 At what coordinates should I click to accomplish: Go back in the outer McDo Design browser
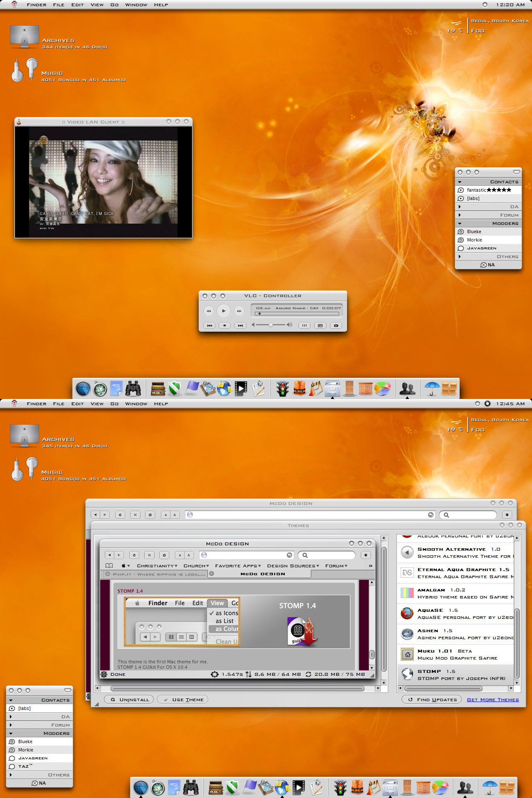[x=96, y=515]
